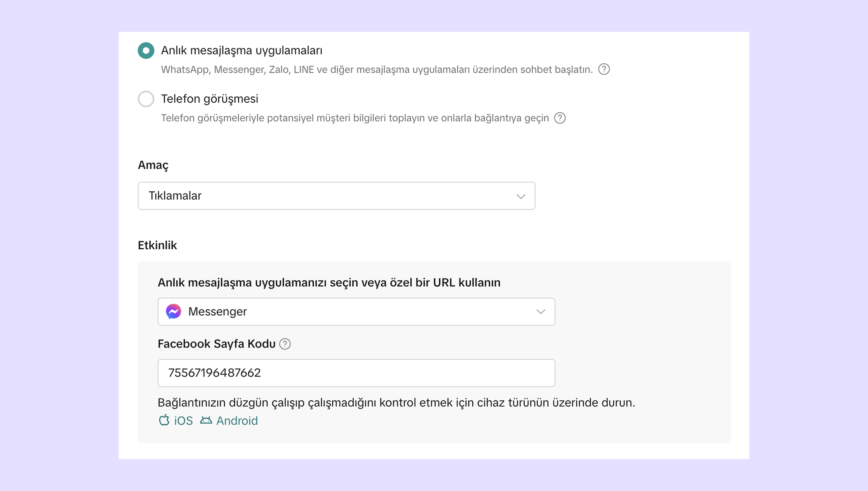Screen dimensions: 868x491
Task: Click the Facebook Sayfa Kodu input field
Action: [x=356, y=373]
